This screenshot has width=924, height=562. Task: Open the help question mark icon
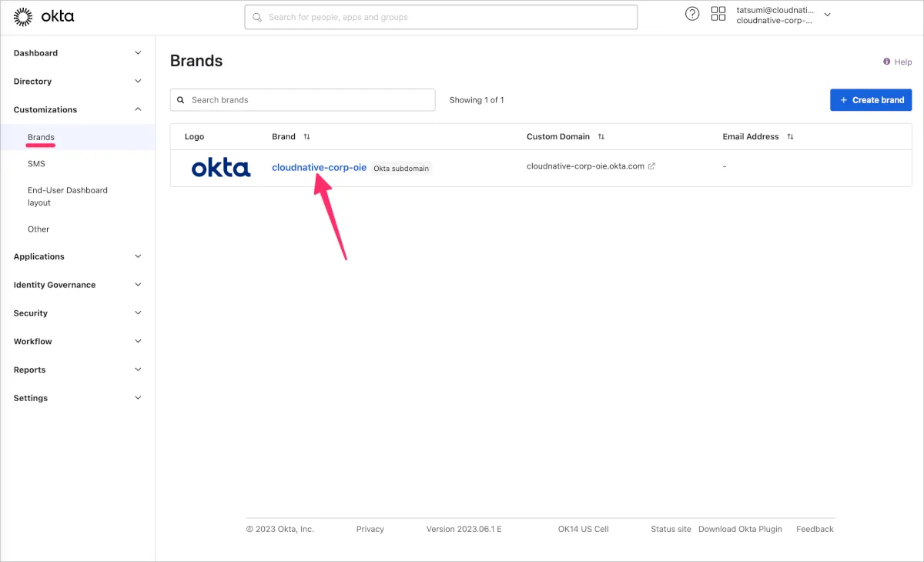[x=692, y=14]
